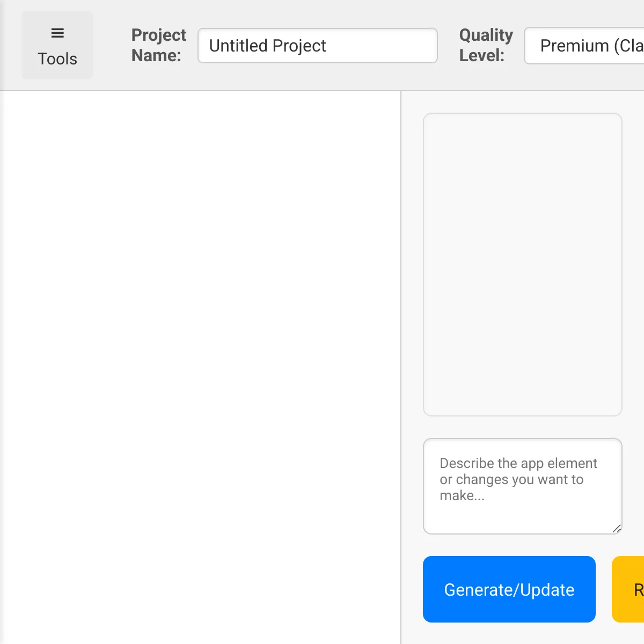Click the Quality Level label
This screenshot has height=644, width=644.
tap(486, 45)
